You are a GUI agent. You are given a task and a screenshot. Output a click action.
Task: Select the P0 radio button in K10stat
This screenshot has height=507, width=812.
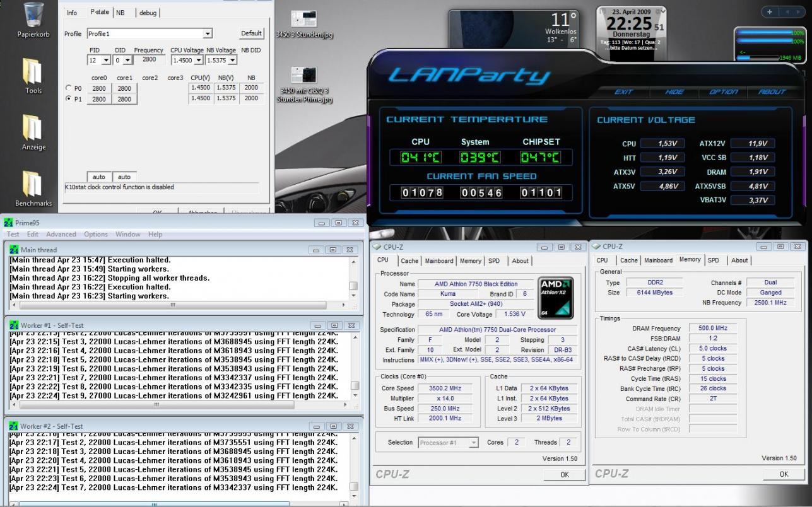[x=69, y=88]
